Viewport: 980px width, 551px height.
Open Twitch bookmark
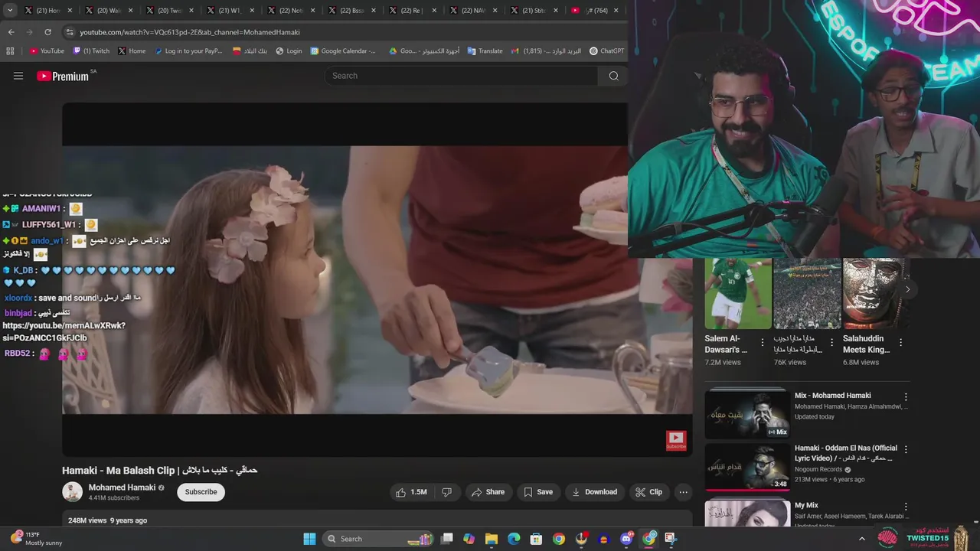(91, 51)
